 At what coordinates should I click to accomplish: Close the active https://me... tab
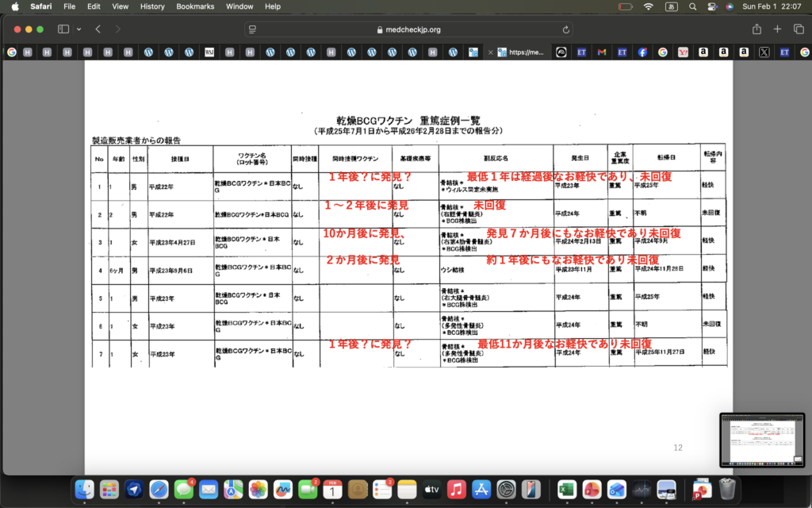(x=491, y=52)
